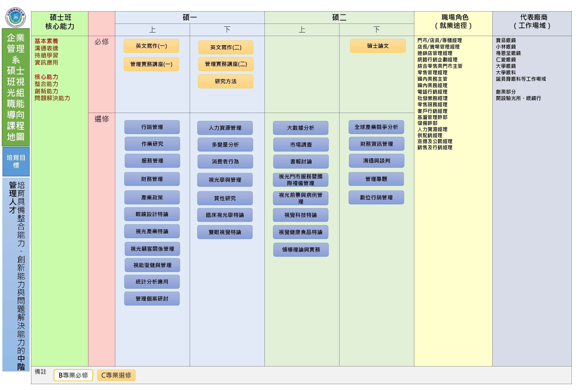Viewport: 588px width, 390px height.
Task: Click the 網路行銷企劃經理 career line
Action: (x=437, y=60)
